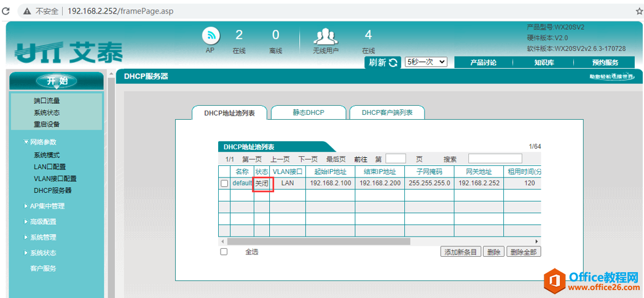
Task: Open the default pool name link
Action: [242, 183]
